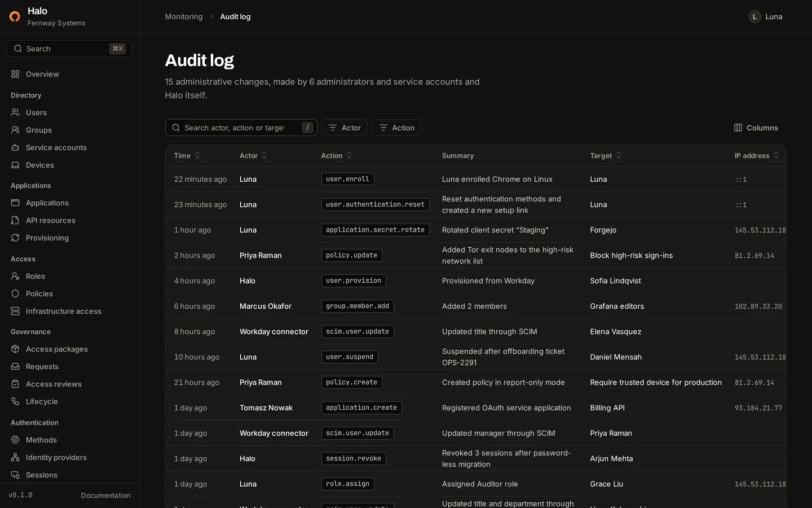
Task: Click the Roles icon in sidebar
Action: pos(15,276)
